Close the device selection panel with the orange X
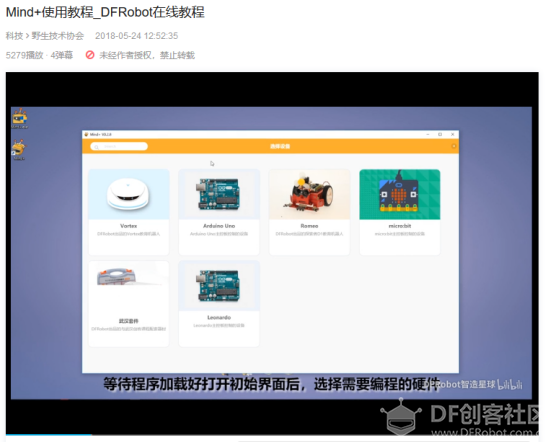 [454, 146]
